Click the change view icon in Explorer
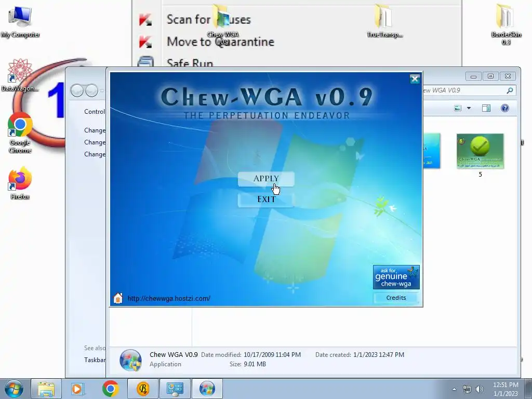The width and height of the screenshot is (532, 399). pyautogui.click(x=458, y=108)
